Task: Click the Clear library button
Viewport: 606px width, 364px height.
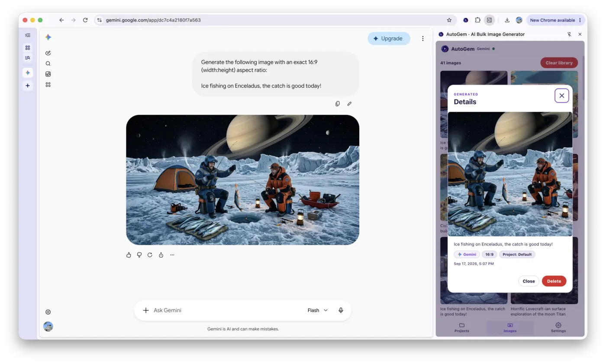Action: point(559,63)
